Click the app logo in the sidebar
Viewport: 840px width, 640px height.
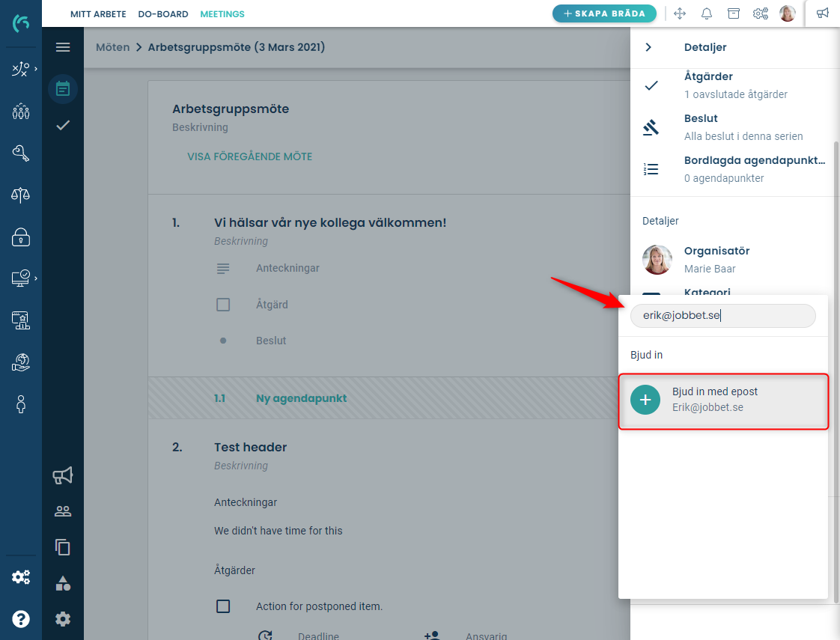coord(21,23)
